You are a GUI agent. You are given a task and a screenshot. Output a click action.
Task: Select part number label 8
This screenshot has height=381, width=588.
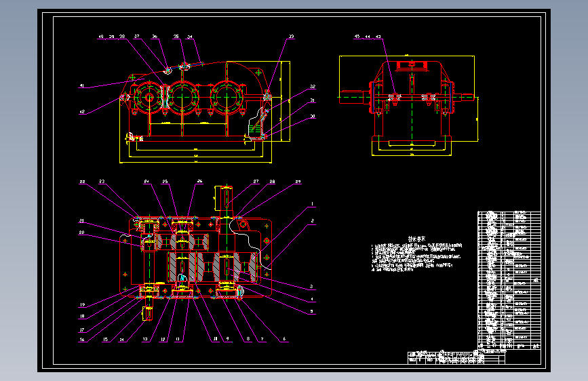pos(248,340)
